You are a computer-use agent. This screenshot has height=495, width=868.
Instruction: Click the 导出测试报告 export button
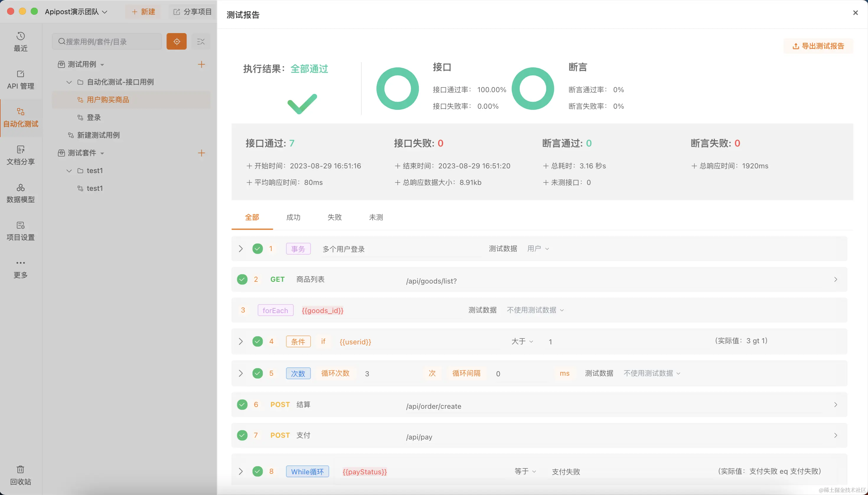818,46
